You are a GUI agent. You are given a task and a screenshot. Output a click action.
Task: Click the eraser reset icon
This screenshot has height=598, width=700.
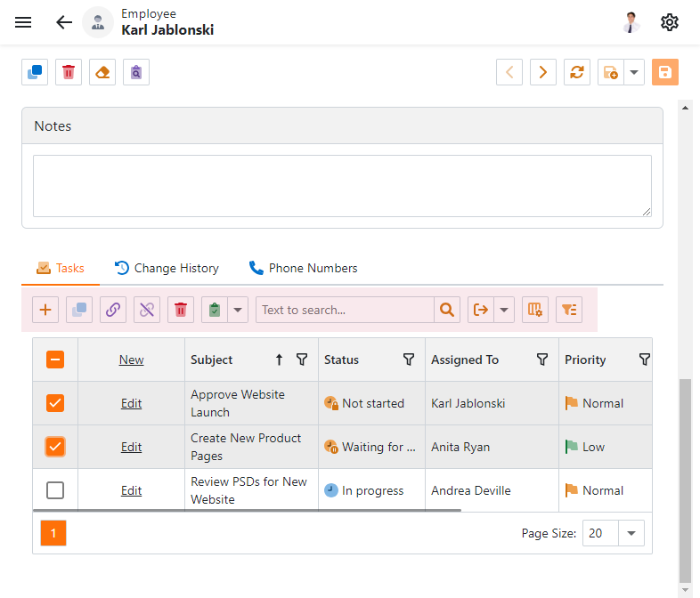pos(102,72)
